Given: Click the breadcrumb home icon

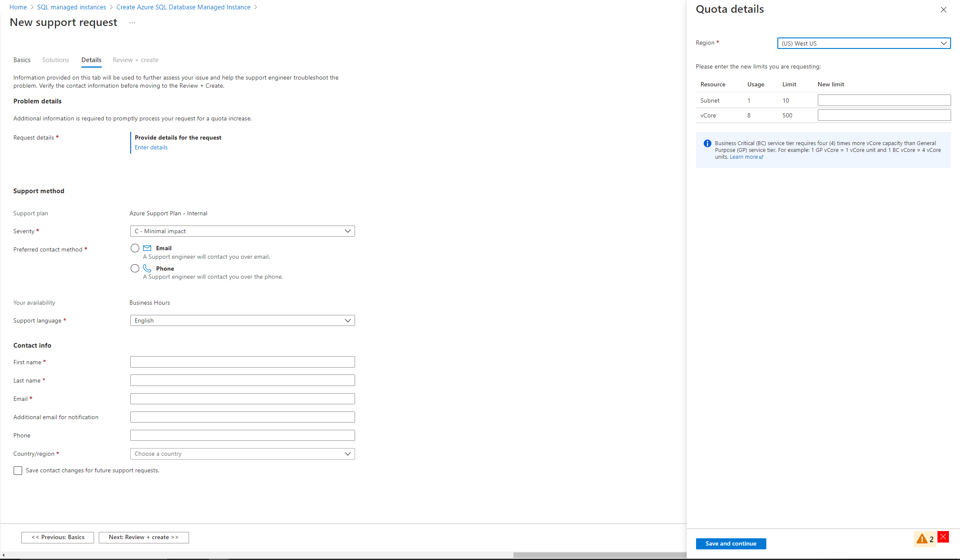Looking at the screenshot, I should tap(19, 7).
